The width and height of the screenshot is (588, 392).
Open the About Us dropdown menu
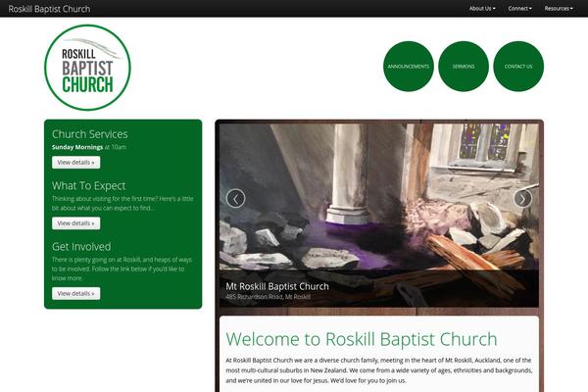click(x=482, y=8)
